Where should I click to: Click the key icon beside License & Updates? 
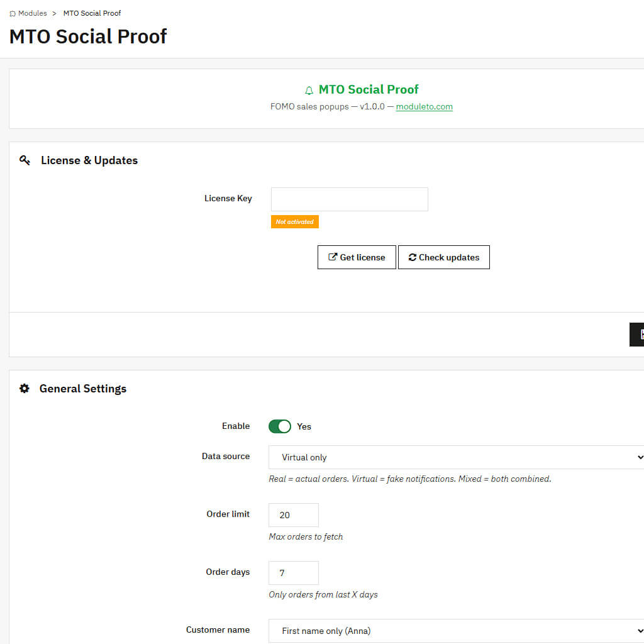[25, 160]
